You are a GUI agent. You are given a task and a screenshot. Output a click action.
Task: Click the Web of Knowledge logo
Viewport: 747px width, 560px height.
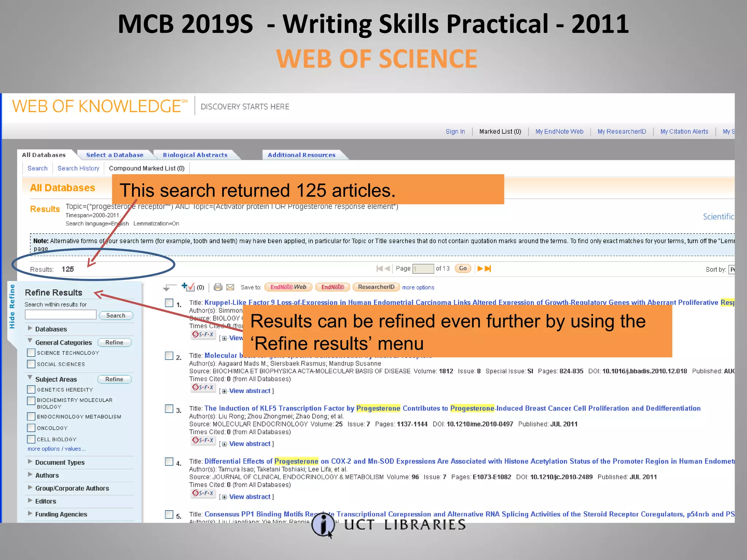point(100,106)
